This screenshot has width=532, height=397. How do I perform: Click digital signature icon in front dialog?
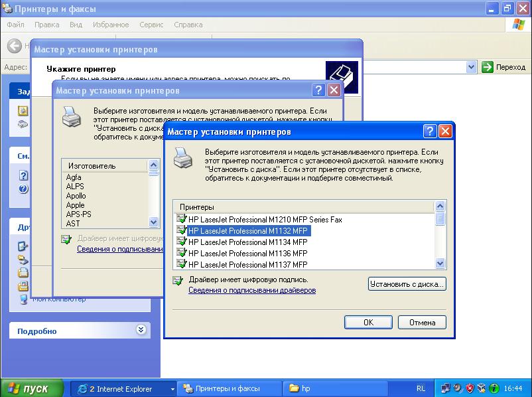(178, 281)
